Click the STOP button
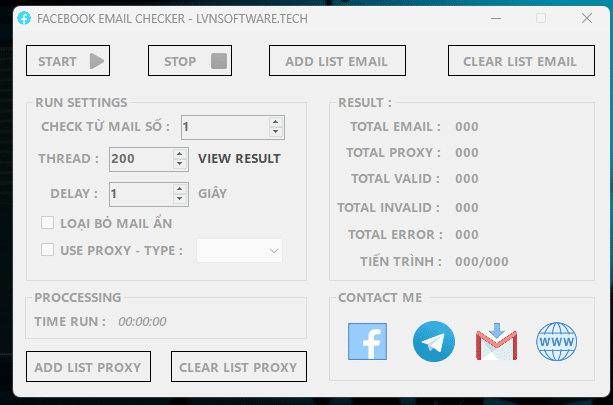 coord(190,61)
